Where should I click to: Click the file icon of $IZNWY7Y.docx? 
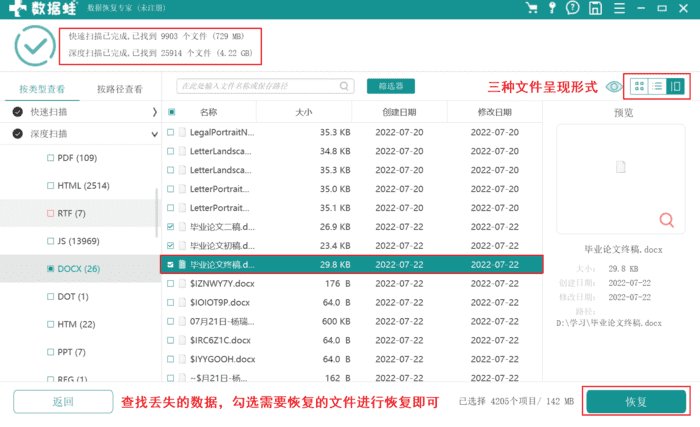click(x=182, y=283)
